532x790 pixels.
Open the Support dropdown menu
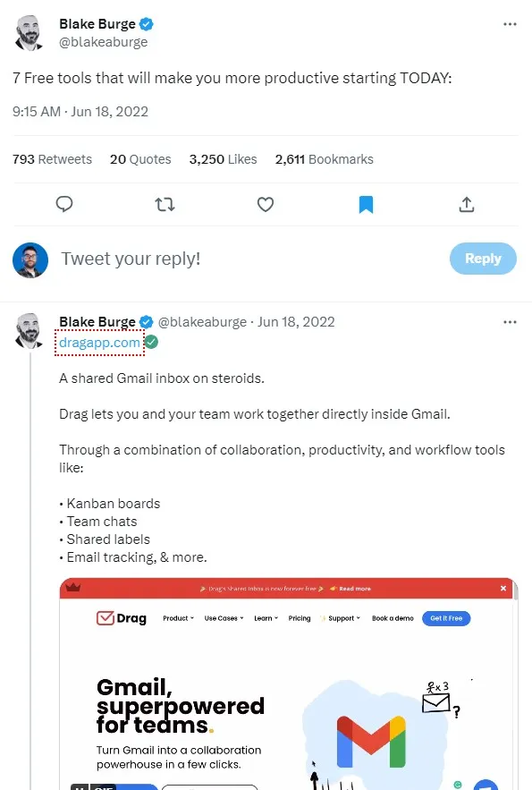click(x=340, y=618)
